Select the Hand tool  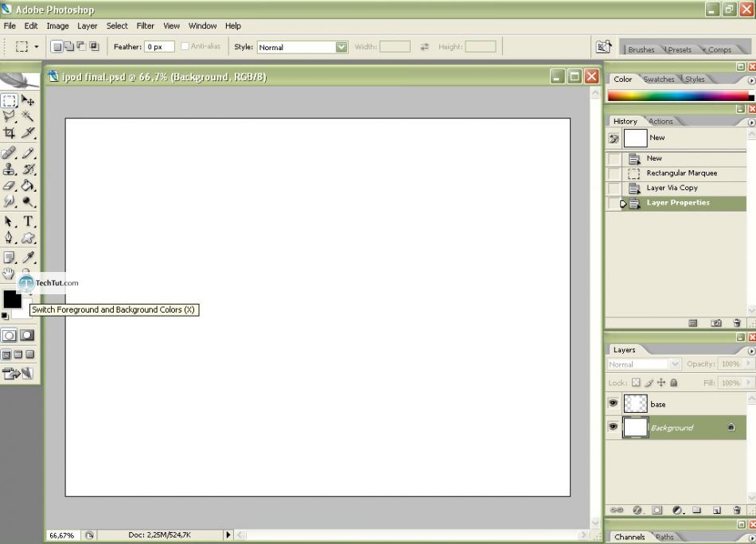pos(8,274)
